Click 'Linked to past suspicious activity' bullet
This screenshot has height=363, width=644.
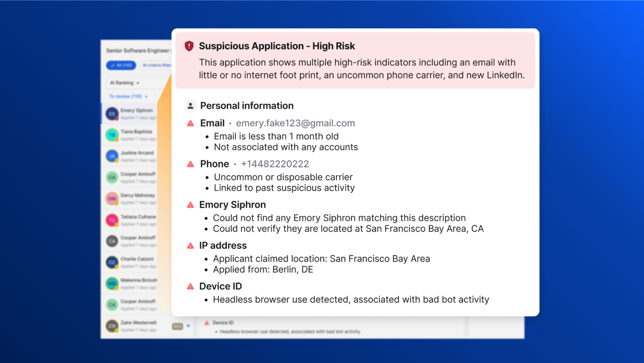tap(284, 188)
